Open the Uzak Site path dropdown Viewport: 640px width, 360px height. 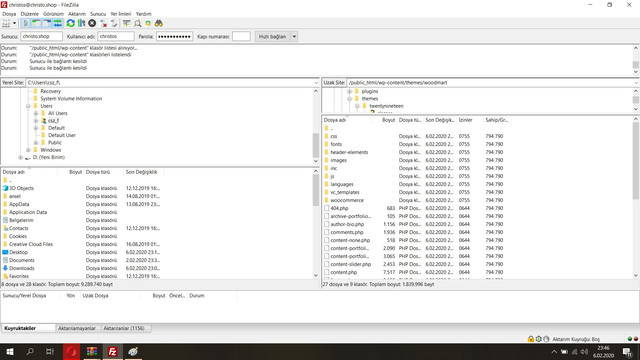[636, 82]
